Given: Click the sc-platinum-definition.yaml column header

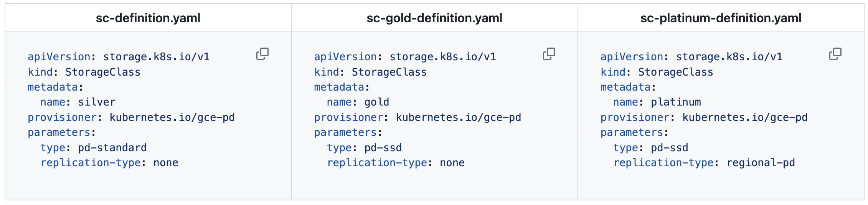Looking at the screenshot, I should [721, 18].
